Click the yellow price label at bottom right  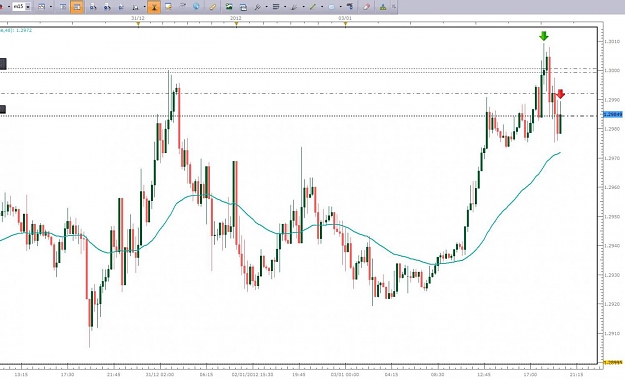613,362
